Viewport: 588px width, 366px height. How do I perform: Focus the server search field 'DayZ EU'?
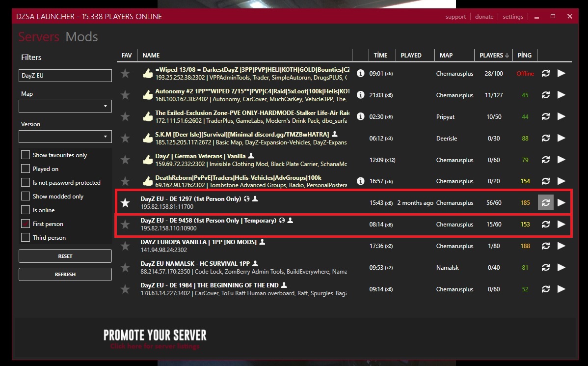click(x=65, y=76)
